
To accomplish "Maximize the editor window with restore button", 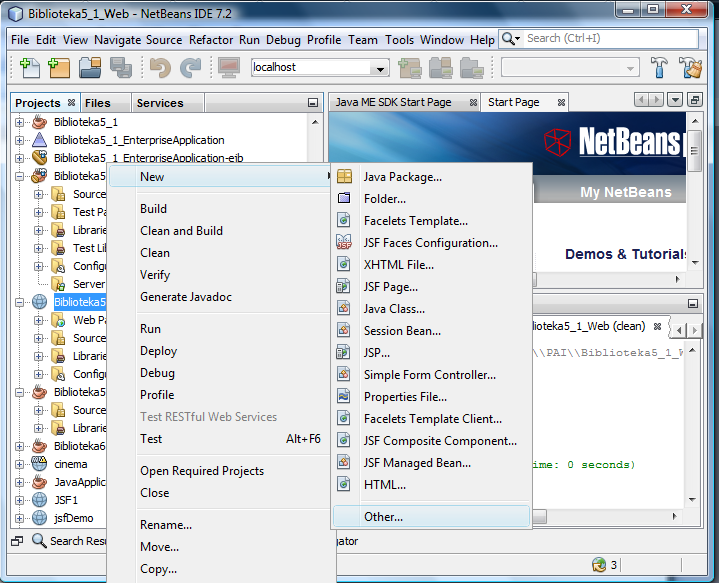I will (695, 100).
